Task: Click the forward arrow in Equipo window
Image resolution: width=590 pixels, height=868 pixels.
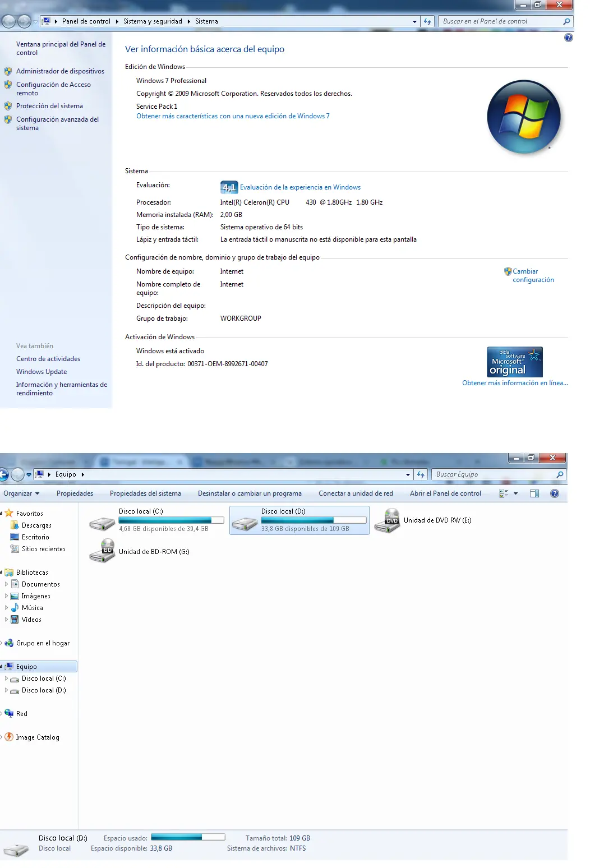Action: 17,474
